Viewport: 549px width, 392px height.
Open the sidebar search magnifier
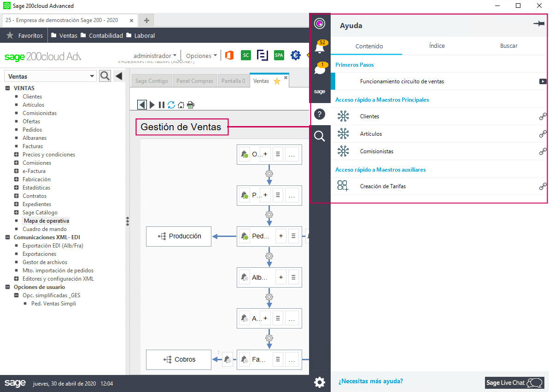[319, 136]
